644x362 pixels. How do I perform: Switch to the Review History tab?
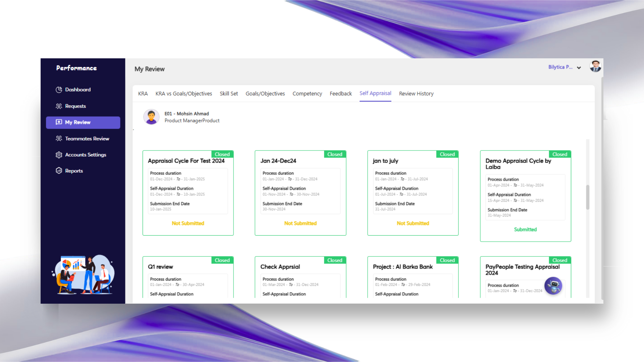click(x=416, y=94)
